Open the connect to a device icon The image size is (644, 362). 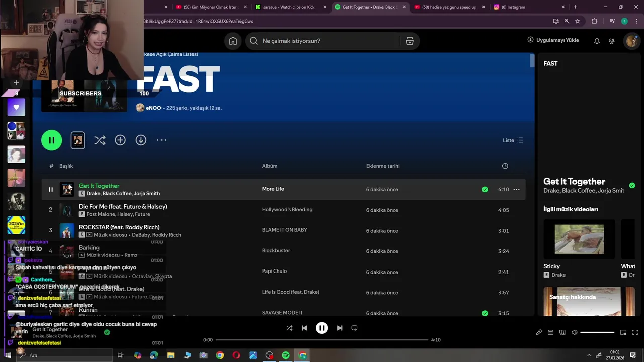point(562,333)
